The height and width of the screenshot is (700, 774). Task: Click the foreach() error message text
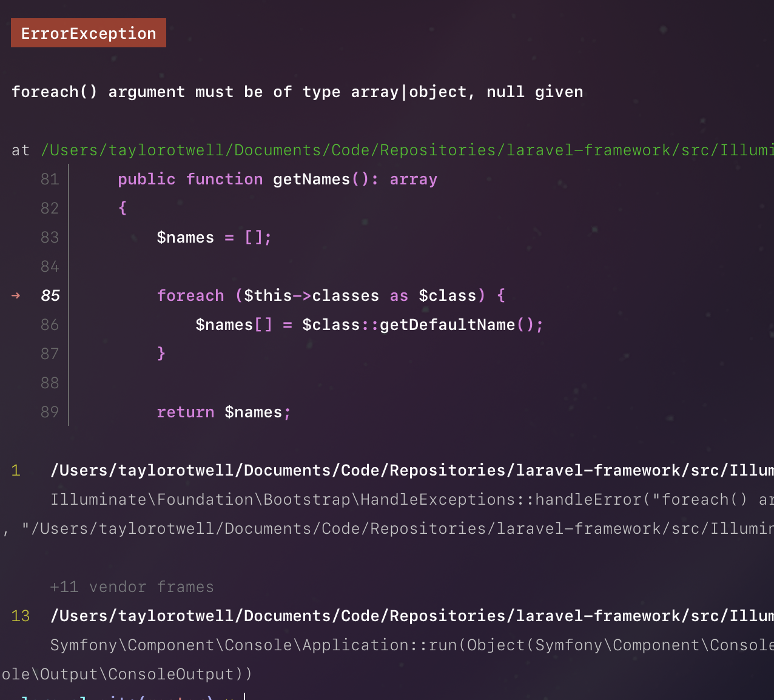pos(297,92)
